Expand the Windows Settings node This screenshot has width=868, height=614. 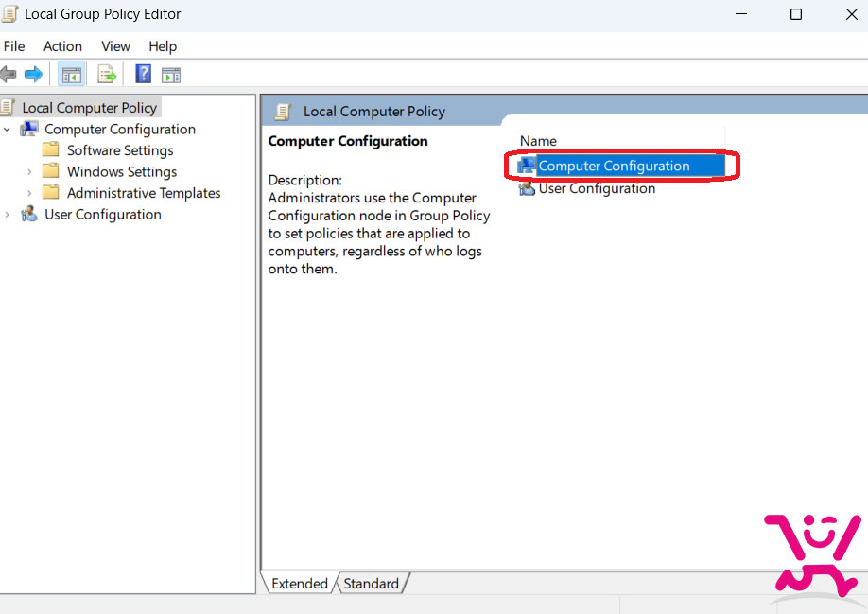29,171
